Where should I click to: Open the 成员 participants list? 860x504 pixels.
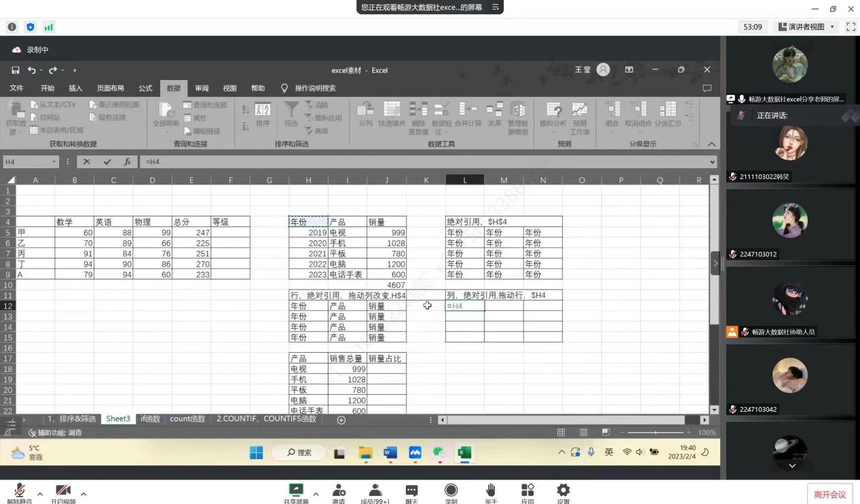375,490
